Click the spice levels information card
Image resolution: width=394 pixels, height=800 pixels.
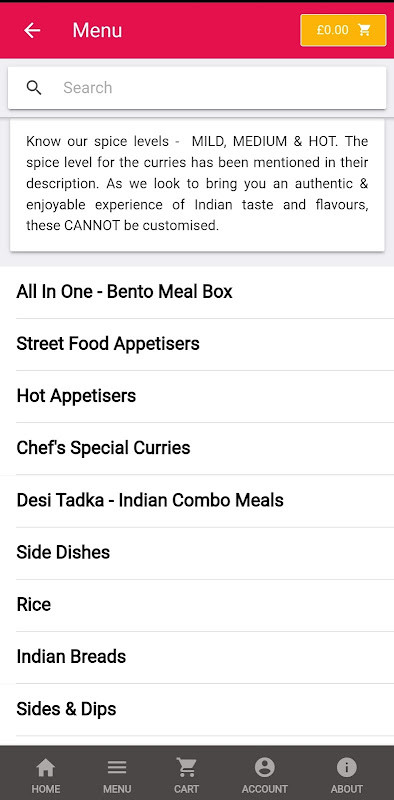point(197,185)
